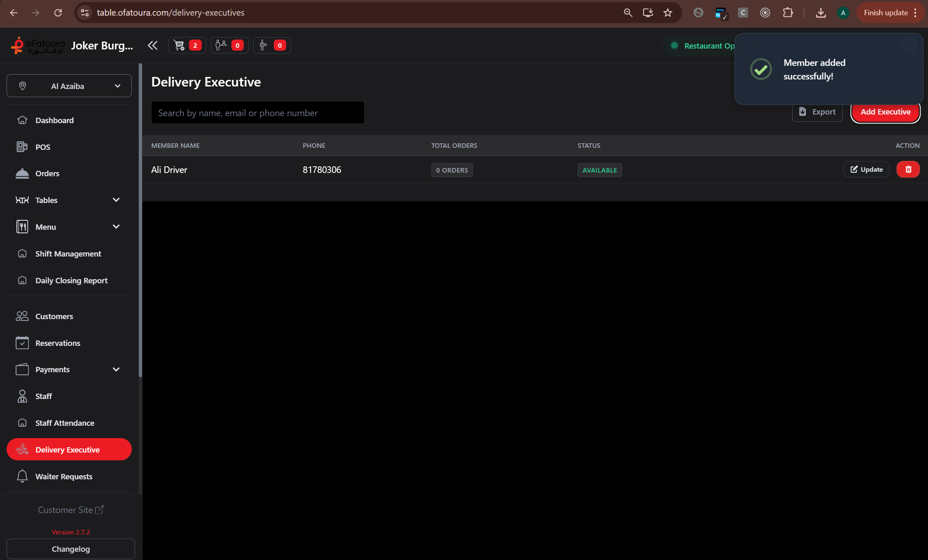Open browser extensions puzzle icon

coord(788,13)
